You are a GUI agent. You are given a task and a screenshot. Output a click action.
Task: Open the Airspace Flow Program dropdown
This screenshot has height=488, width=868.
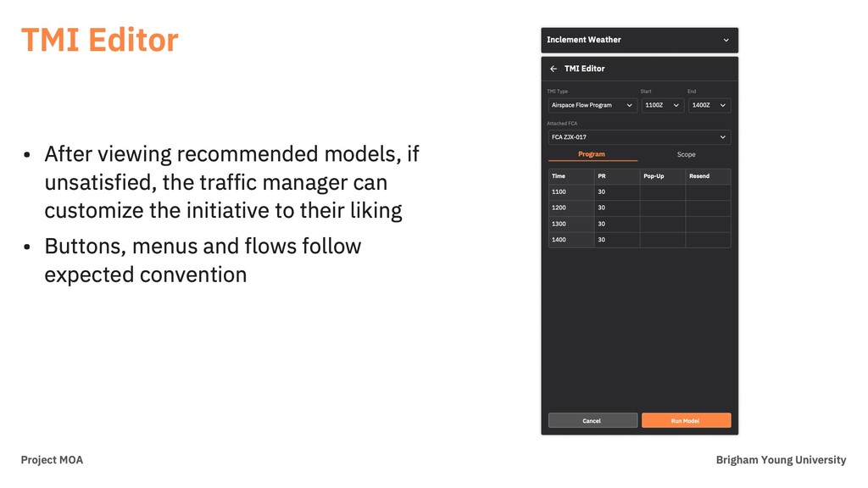click(x=593, y=105)
